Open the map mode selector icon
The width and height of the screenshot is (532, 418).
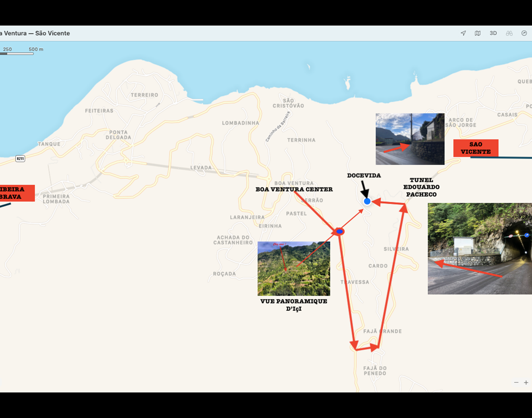click(x=478, y=33)
